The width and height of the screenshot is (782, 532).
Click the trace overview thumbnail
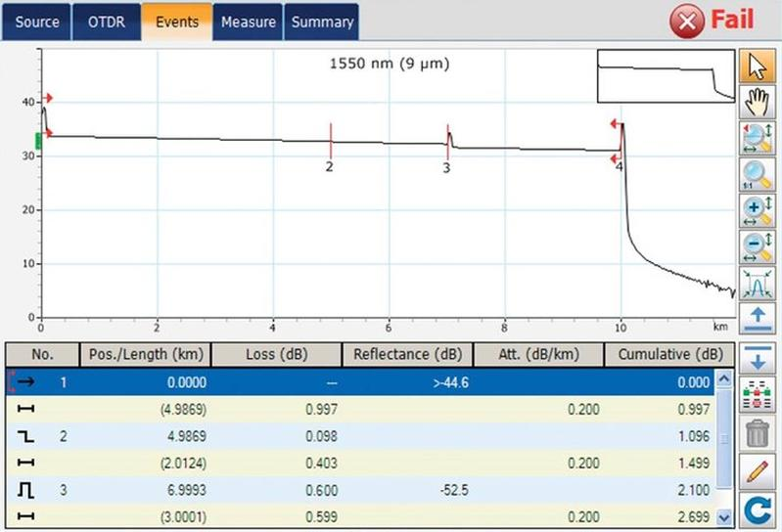tap(665, 77)
